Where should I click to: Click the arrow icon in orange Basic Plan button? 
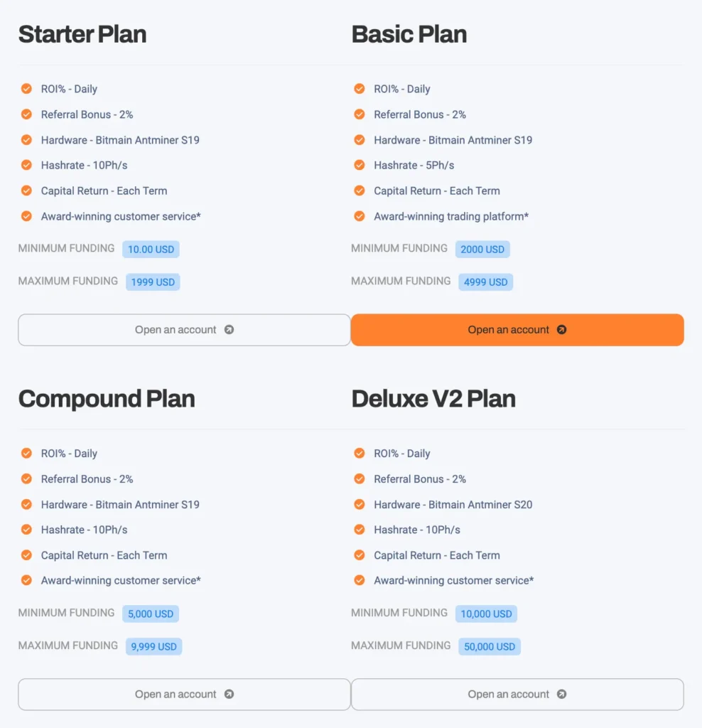tap(561, 330)
